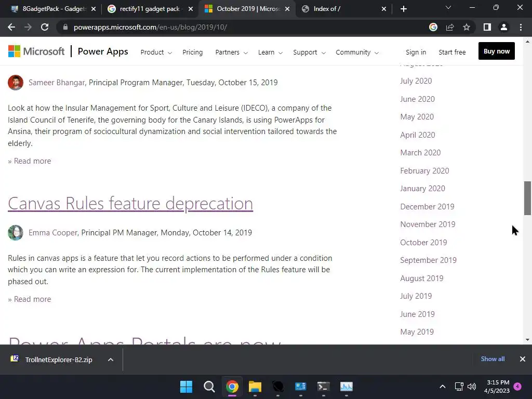Viewport: 532px width, 399px height.
Task: Open author link Sameer Bhangar
Action: (57, 83)
